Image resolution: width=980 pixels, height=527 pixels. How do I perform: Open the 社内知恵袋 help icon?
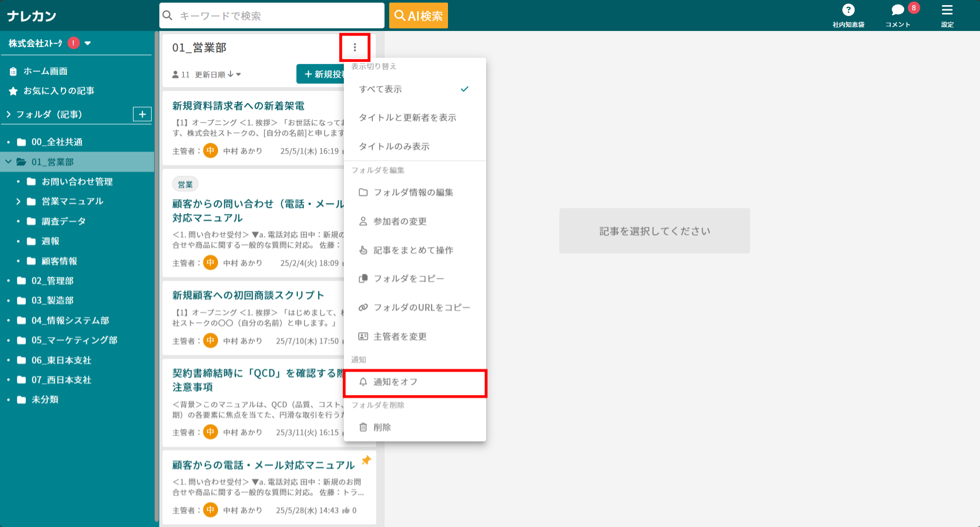point(849,10)
